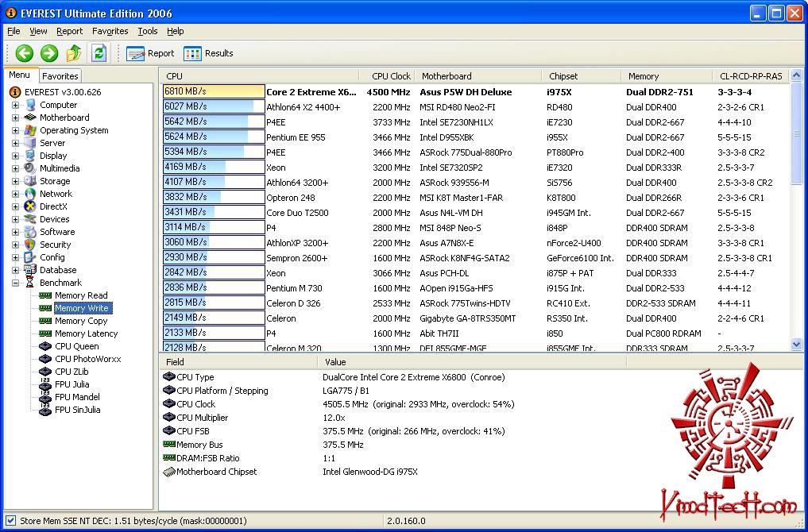This screenshot has width=808, height=532.
Task: Click the Memory Read module icon
Action: [45, 295]
